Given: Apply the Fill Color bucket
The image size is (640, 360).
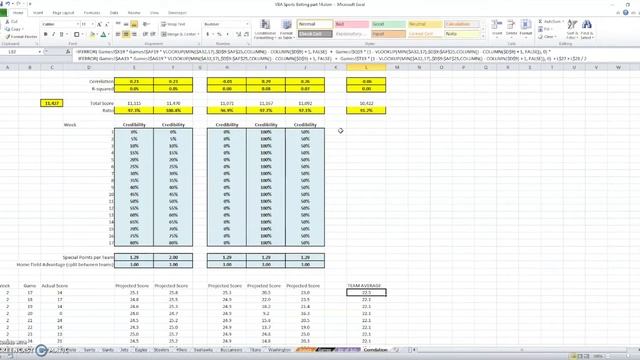Looking at the screenshot, I should (92, 35).
